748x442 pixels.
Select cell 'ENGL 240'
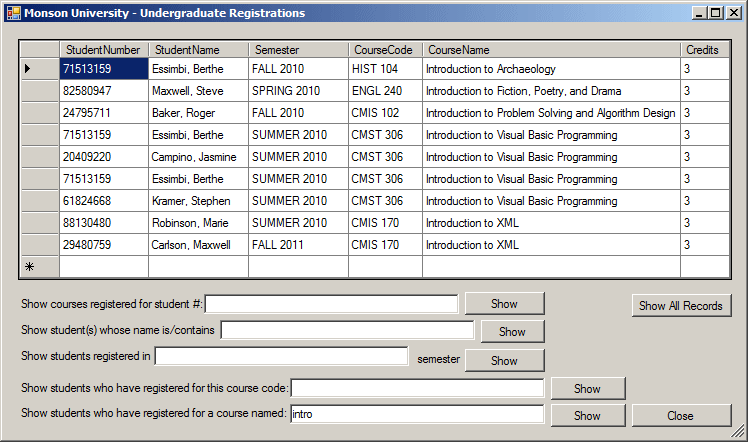[x=385, y=91]
